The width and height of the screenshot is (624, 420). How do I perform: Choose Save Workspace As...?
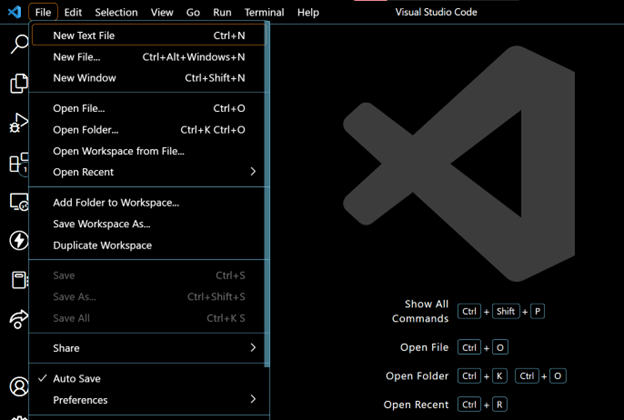pyautogui.click(x=147, y=224)
